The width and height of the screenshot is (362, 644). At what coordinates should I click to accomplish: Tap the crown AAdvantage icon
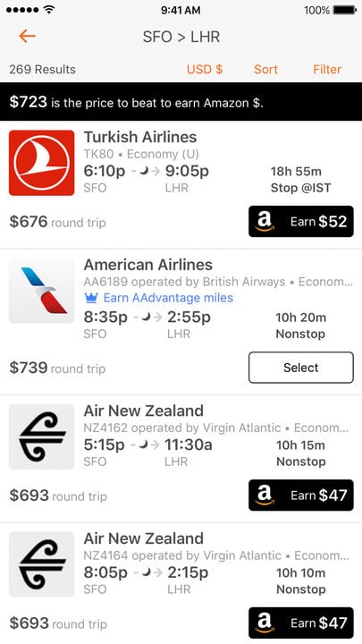click(90, 298)
